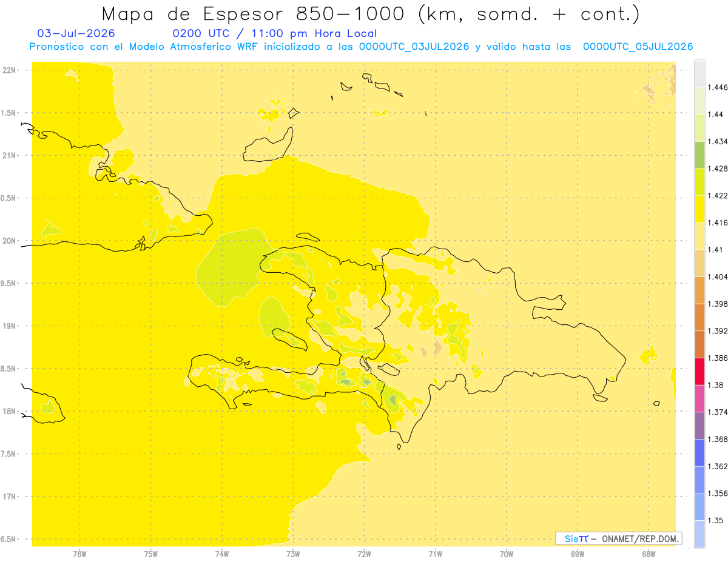Click the '20N' latitude label

(10, 241)
